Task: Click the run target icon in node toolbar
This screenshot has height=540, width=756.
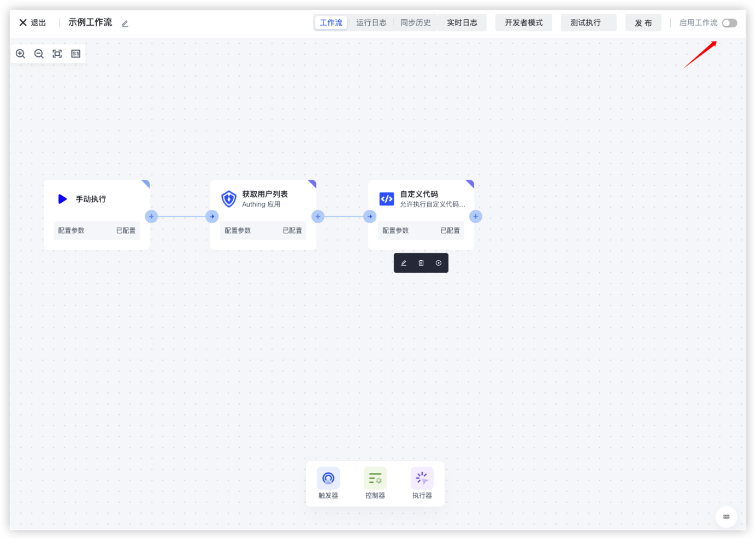Action: [439, 263]
